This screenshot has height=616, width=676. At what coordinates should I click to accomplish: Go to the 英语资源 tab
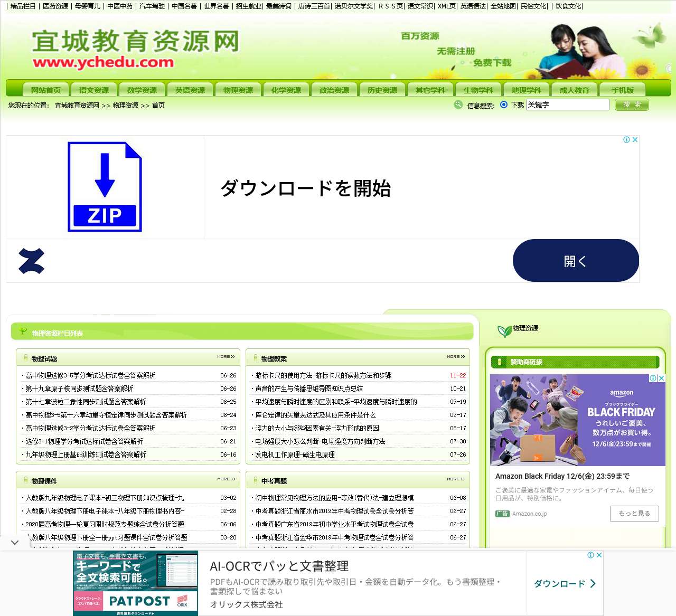190,90
